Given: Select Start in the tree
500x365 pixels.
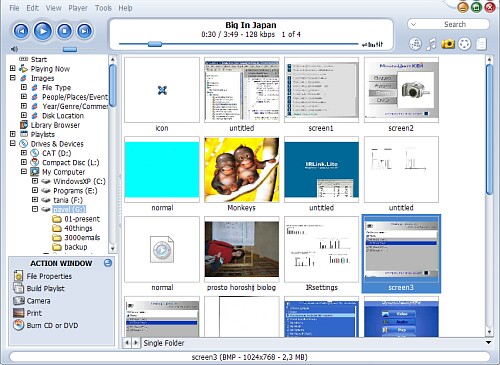Looking at the screenshot, I should click(39, 59).
